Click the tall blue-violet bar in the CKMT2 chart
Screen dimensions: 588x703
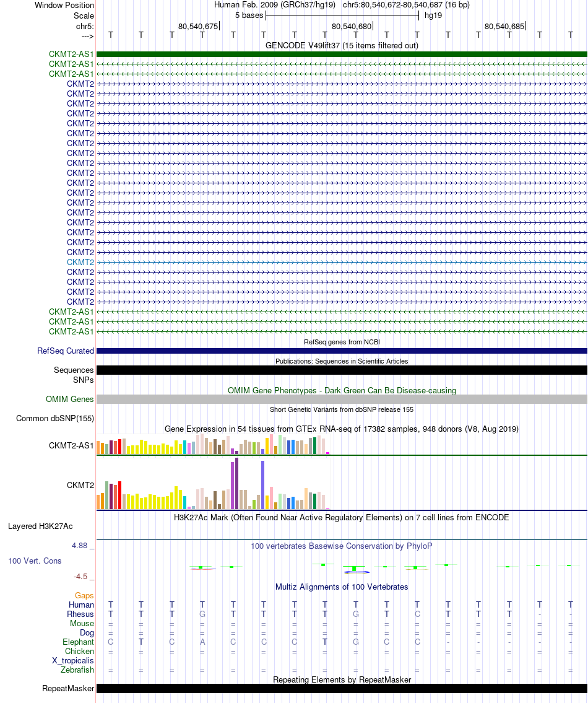click(x=262, y=485)
